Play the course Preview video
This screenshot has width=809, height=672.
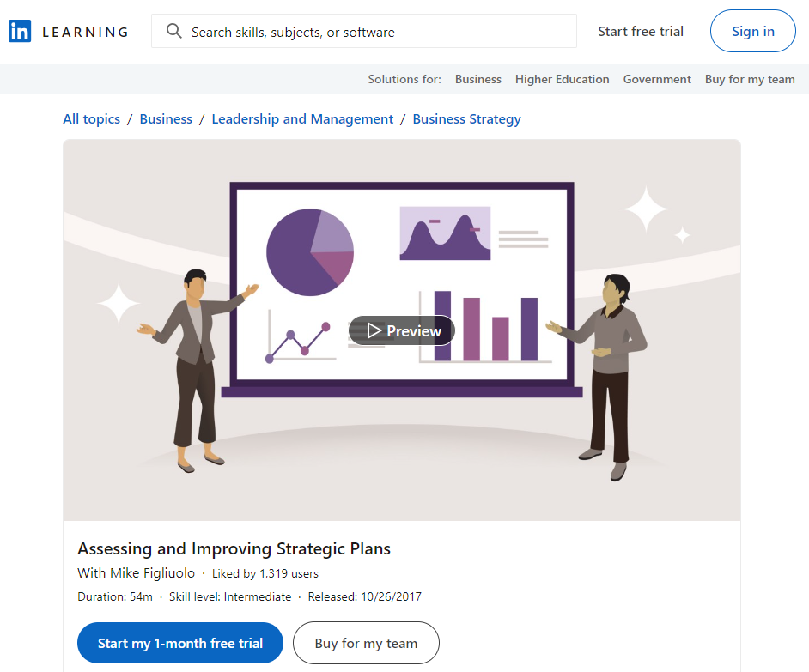pos(401,330)
